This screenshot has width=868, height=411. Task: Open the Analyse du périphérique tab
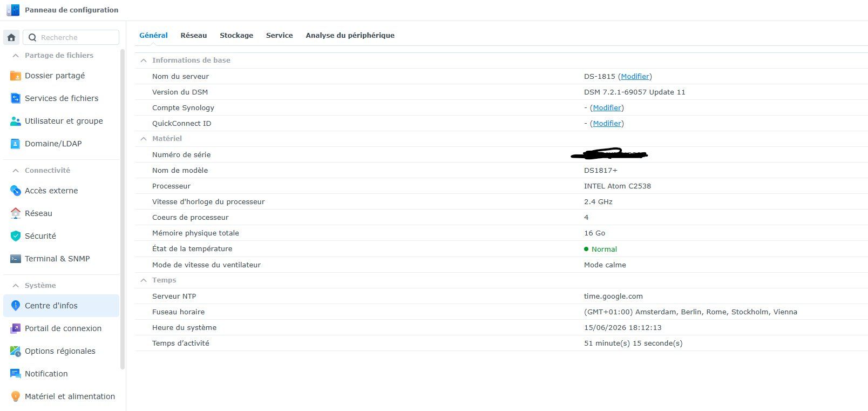350,35
